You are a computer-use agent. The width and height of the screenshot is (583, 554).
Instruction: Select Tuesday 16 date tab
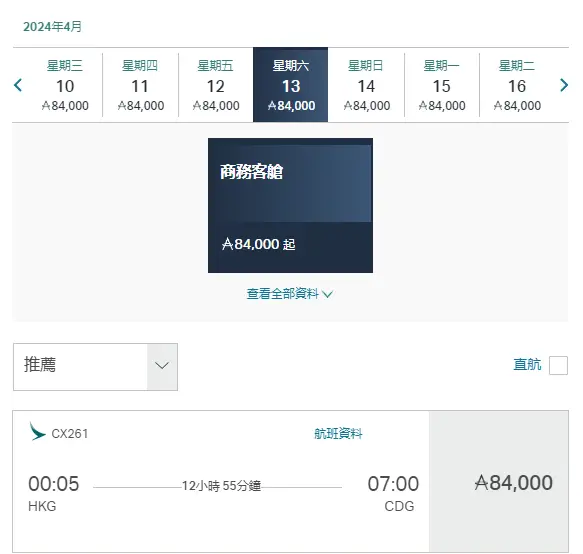tap(517, 85)
